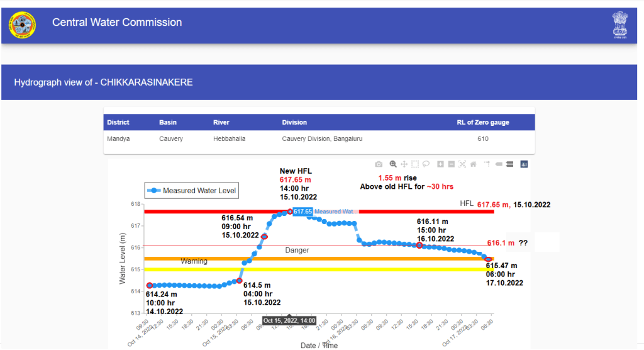
Task: Open the Plotly logo link
Action: [524, 164]
